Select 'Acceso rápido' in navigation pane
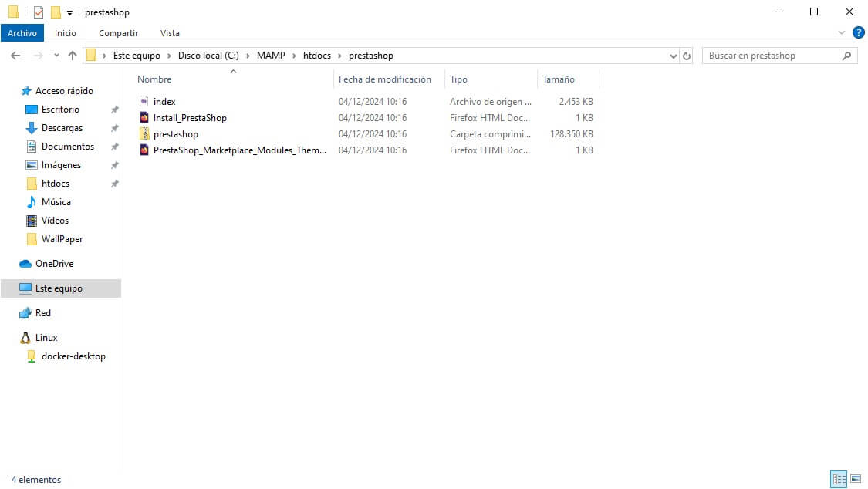 click(64, 91)
